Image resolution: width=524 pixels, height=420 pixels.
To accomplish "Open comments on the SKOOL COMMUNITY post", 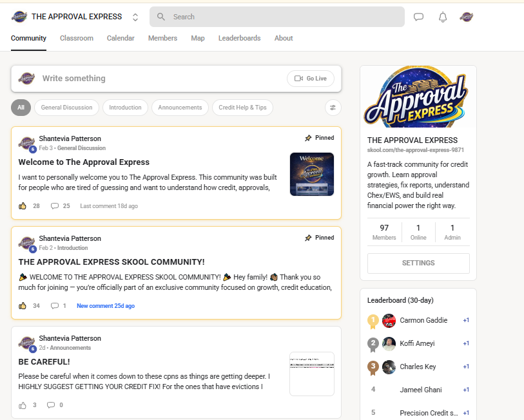I will click(55, 306).
